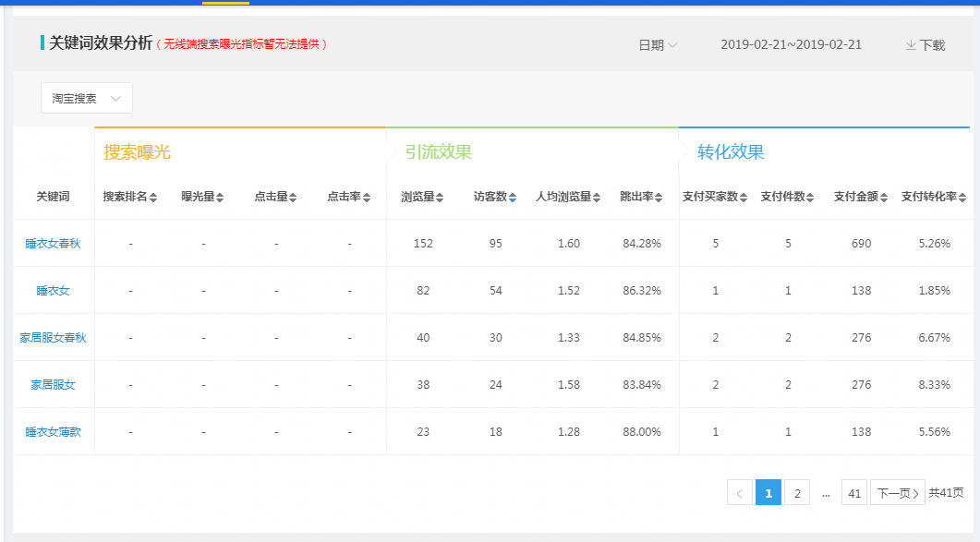The height and width of the screenshot is (542, 980).
Task: Click 支付转化率 value 5.56%
Action: pyautogui.click(x=935, y=431)
